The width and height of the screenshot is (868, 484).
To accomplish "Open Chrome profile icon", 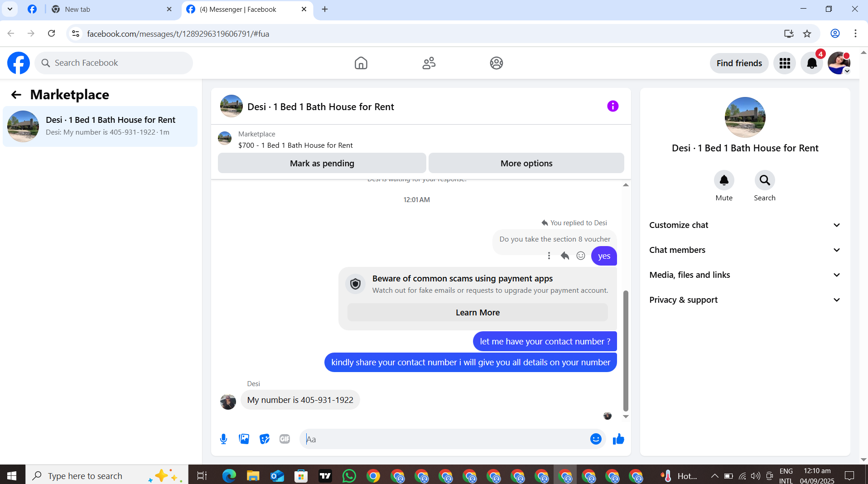I will pyautogui.click(x=835, y=34).
